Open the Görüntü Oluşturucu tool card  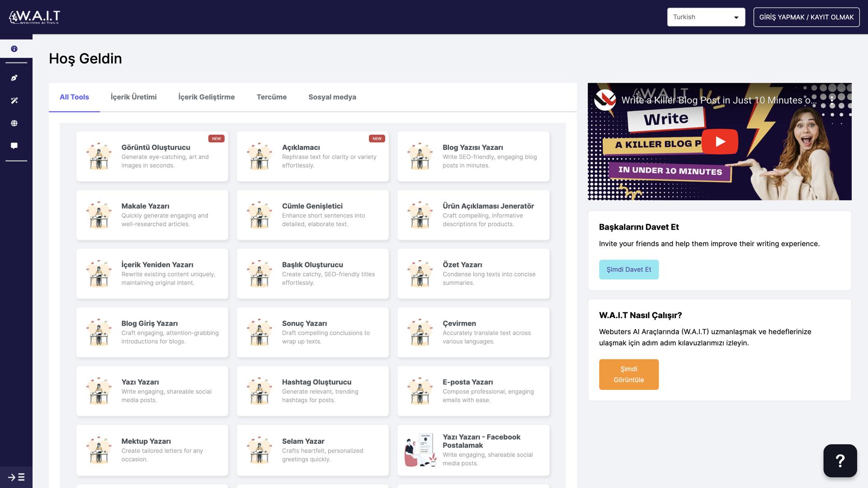152,156
